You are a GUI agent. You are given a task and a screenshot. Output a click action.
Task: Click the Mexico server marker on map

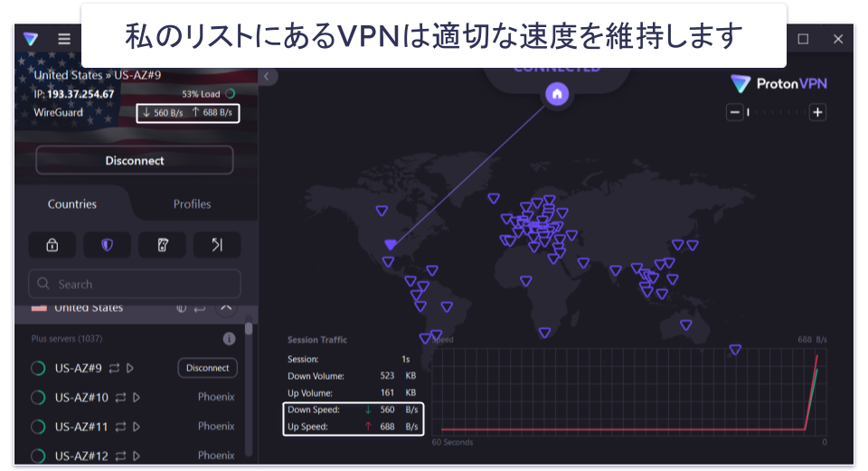[x=388, y=262]
